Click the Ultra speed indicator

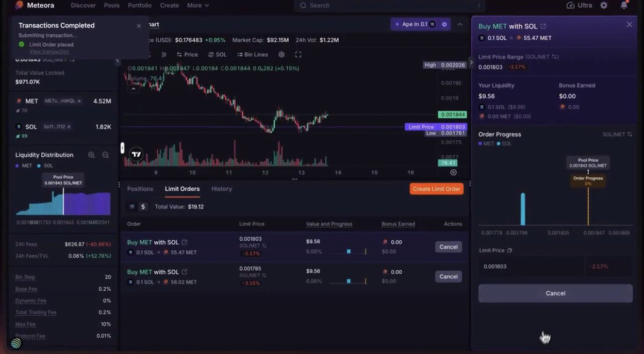point(579,5)
